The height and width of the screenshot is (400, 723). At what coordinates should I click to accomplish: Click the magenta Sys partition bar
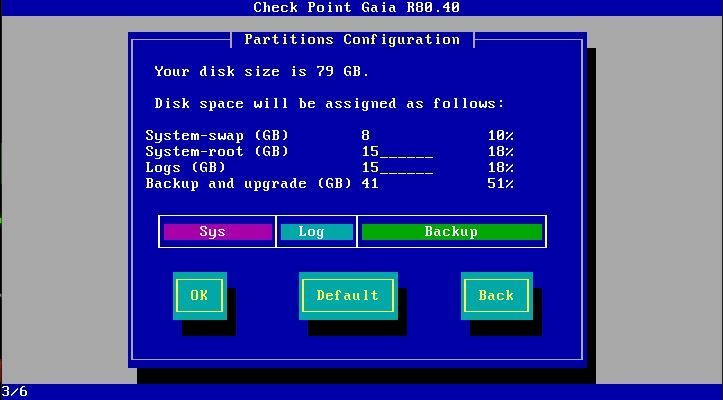coord(217,232)
